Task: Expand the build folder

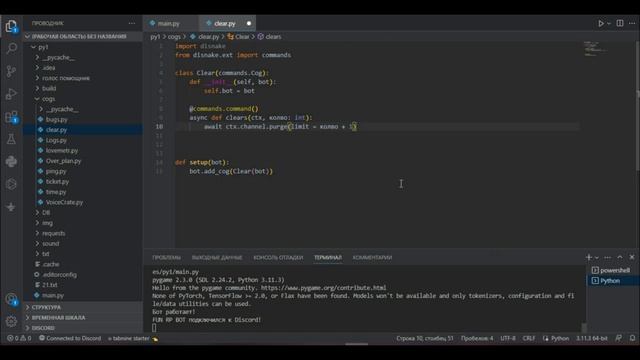Action: tap(82, 88)
